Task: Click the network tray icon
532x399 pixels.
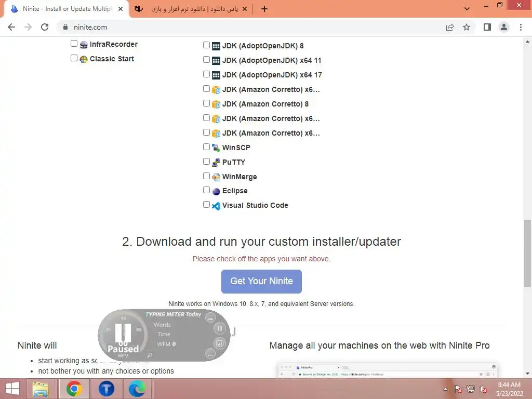Action: pos(471,389)
